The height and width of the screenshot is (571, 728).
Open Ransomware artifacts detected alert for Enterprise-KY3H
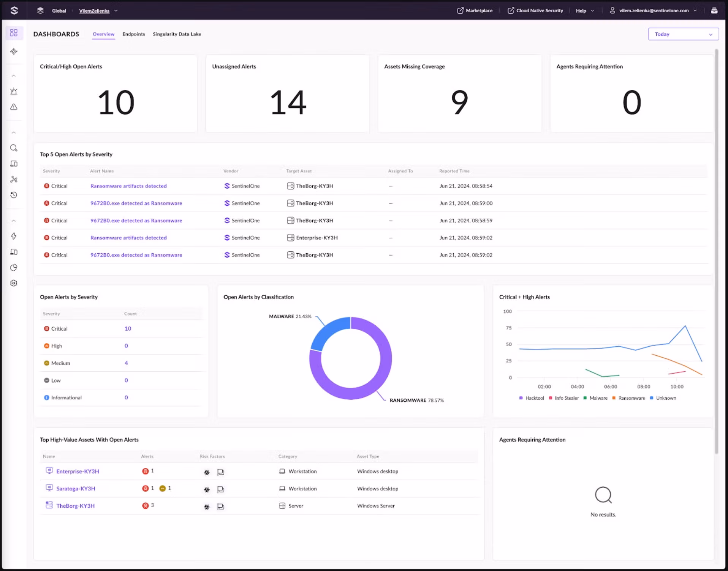coord(128,238)
